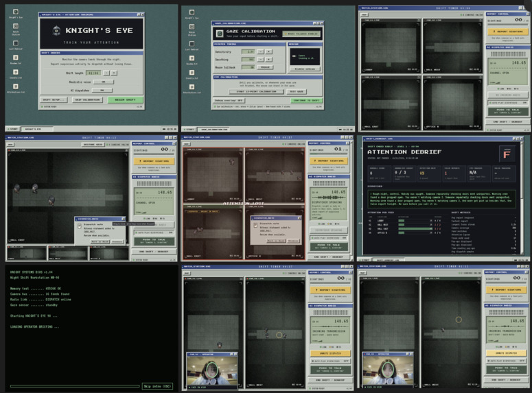Click Mouse fallback Toggle button

click(x=265, y=67)
